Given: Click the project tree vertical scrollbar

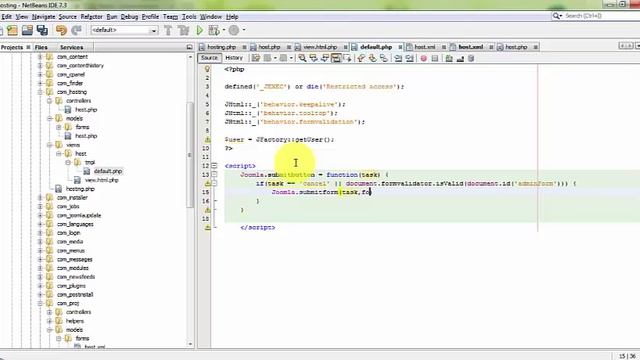Looking at the screenshot, I should pos(190,155).
